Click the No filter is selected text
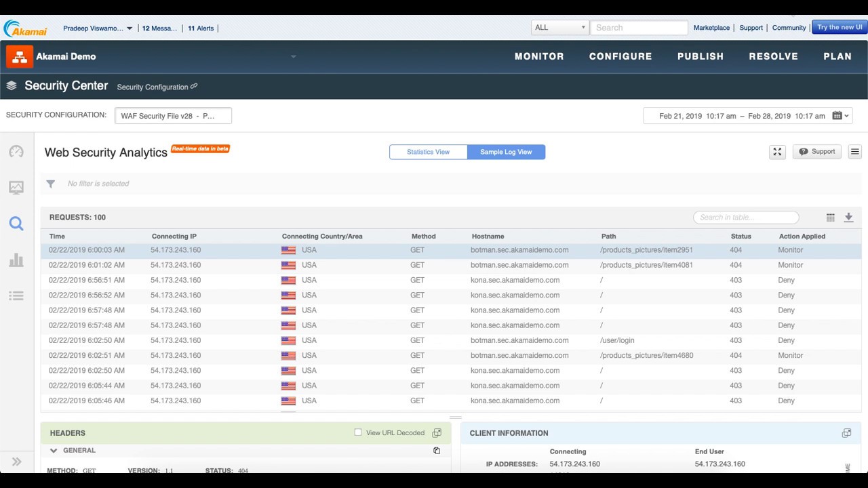Image resolution: width=868 pixels, height=488 pixels. 98,184
